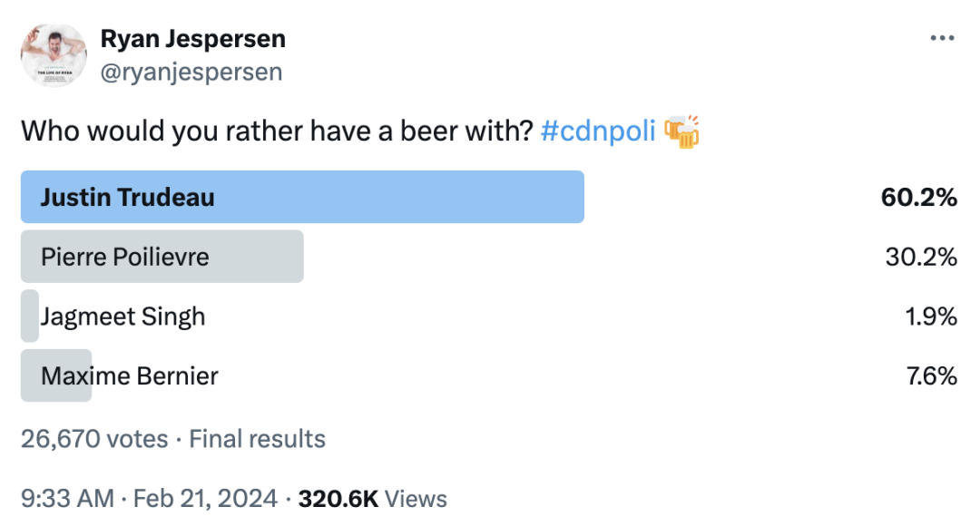Click the 26,670 votes count
The height and width of the screenshot is (526, 980).
(94, 439)
